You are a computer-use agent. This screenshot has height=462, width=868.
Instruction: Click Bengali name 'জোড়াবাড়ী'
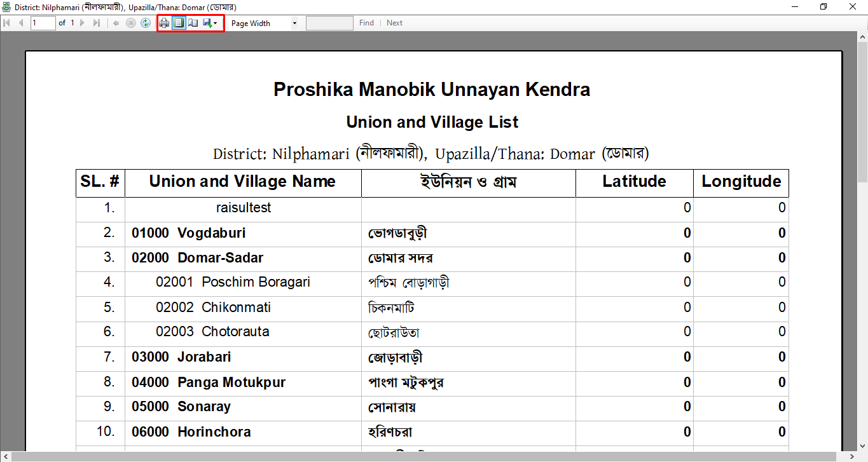[396, 358]
